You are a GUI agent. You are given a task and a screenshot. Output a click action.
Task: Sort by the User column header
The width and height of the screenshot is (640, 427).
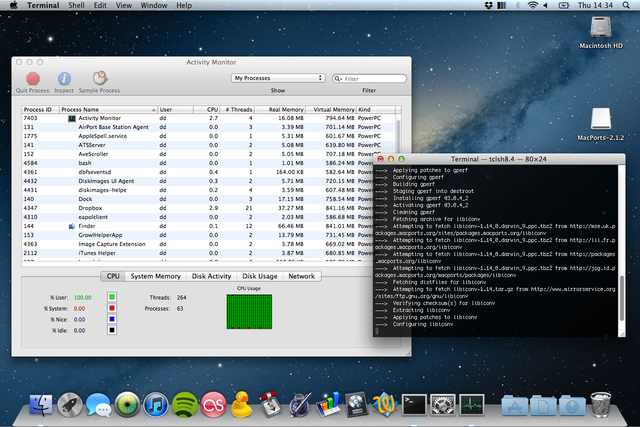pos(176,109)
